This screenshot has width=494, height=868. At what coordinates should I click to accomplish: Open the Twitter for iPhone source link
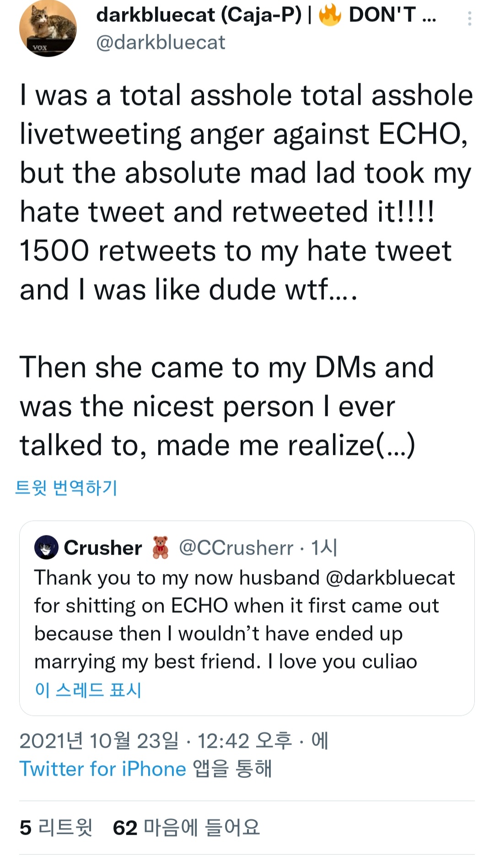point(102,769)
